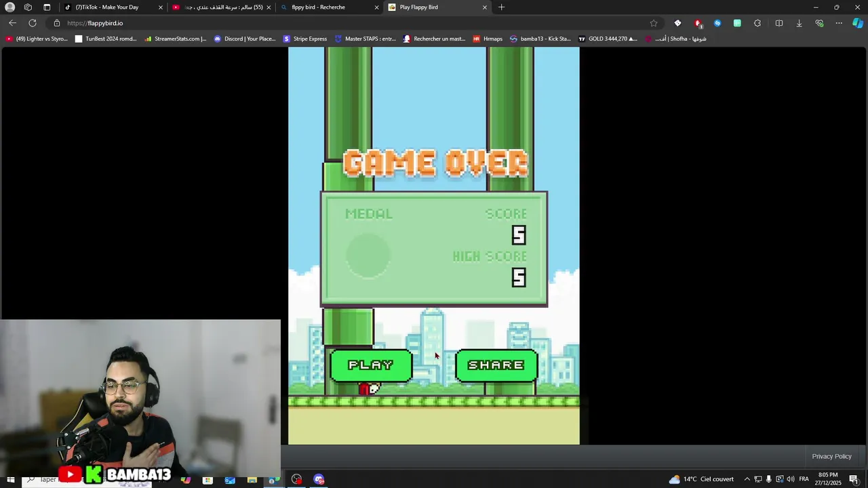Image resolution: width=868 pixels, height=488 pixels.
Task: Show hidden system tray icons
Action: tap(747, 479)
